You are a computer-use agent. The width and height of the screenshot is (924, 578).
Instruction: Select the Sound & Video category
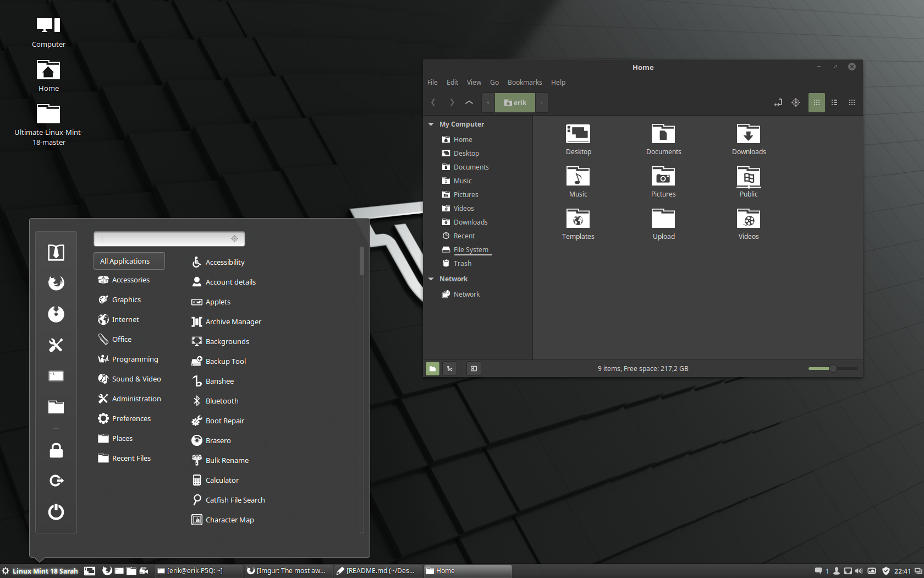(130, 379)
